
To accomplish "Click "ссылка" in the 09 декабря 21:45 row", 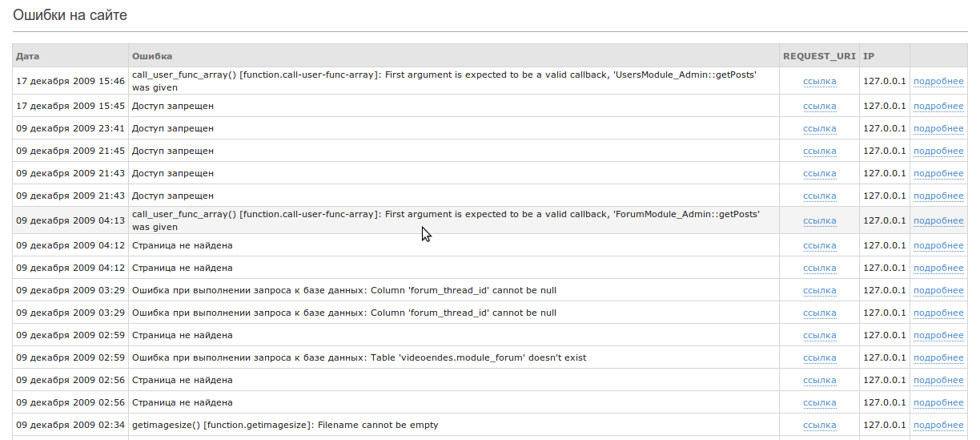I will pos(819,151).
